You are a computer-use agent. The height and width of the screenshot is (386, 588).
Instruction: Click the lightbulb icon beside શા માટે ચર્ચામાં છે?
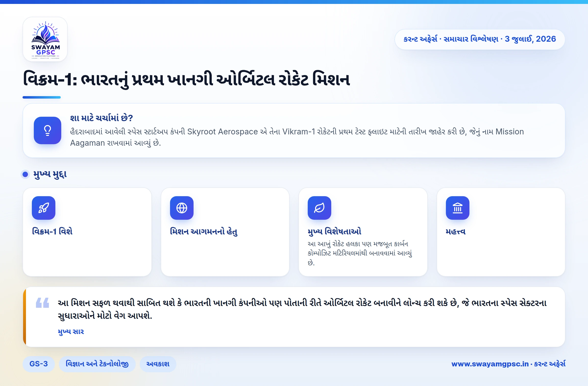pyautogui.click(x=48, y=130)
